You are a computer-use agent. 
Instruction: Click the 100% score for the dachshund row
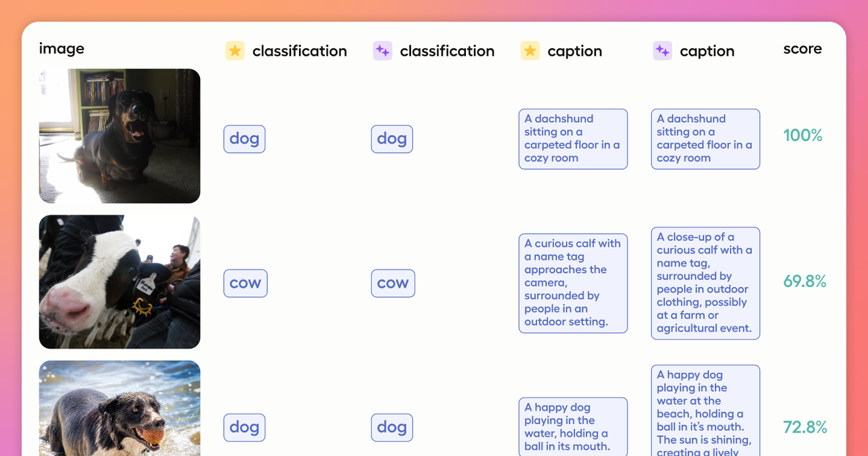point(803,135)
